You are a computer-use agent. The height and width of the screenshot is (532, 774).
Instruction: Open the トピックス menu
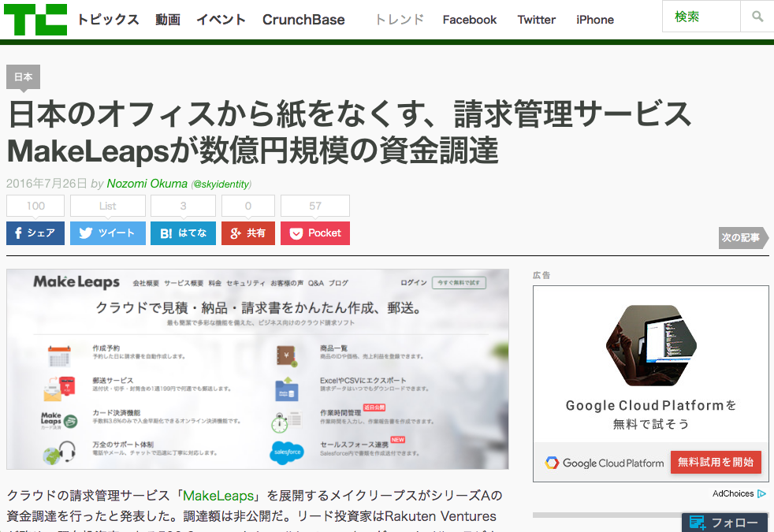point(108,20)
